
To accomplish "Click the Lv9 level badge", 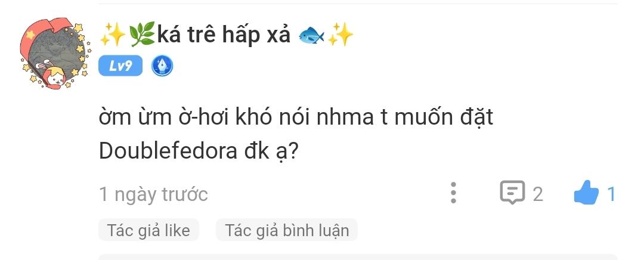I will coord(120,66).
